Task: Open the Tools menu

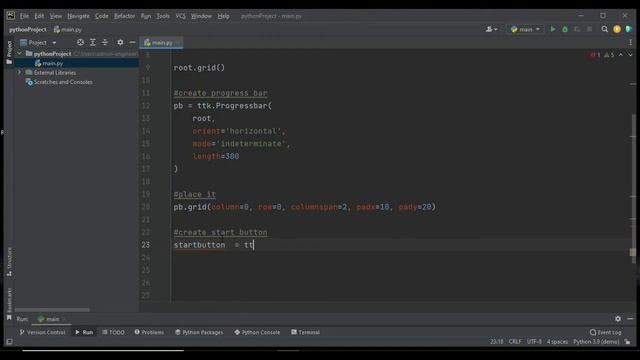Action: [163, 16]
